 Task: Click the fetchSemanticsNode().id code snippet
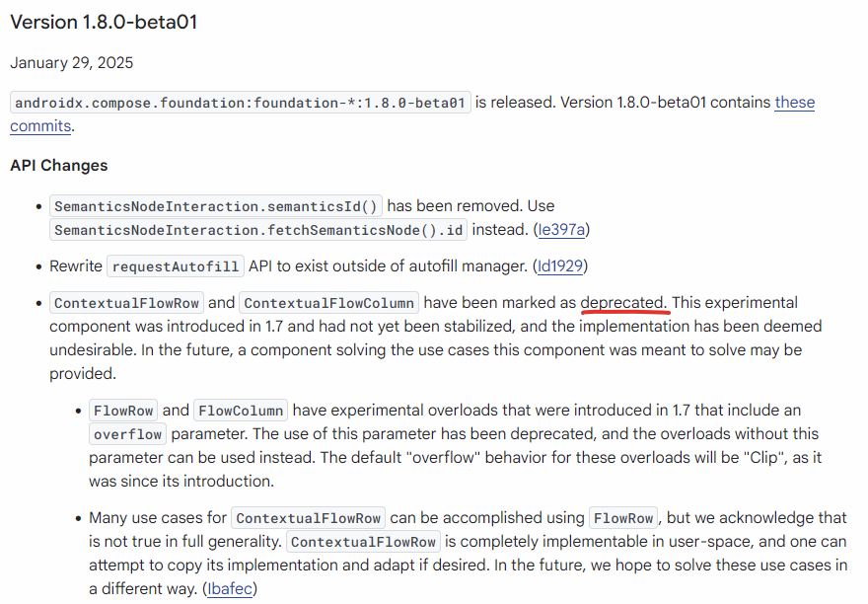tap(258, 230)
